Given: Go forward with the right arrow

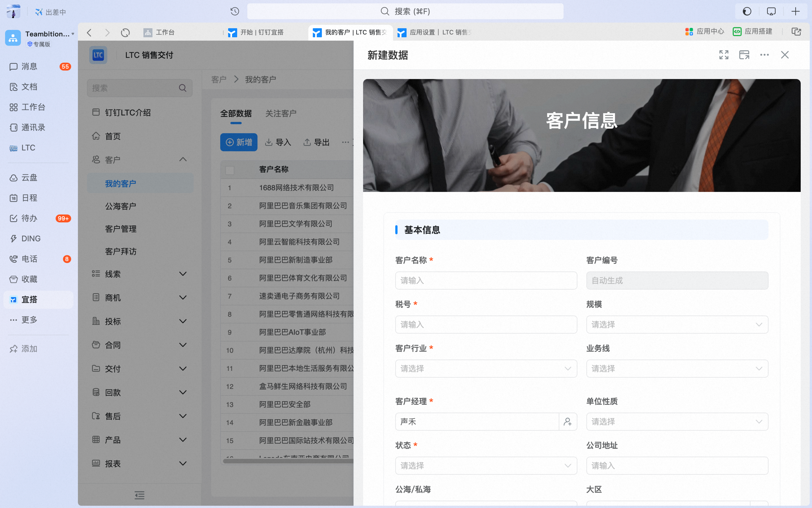Looking at the screenshot, I should (x=107, y=33).
